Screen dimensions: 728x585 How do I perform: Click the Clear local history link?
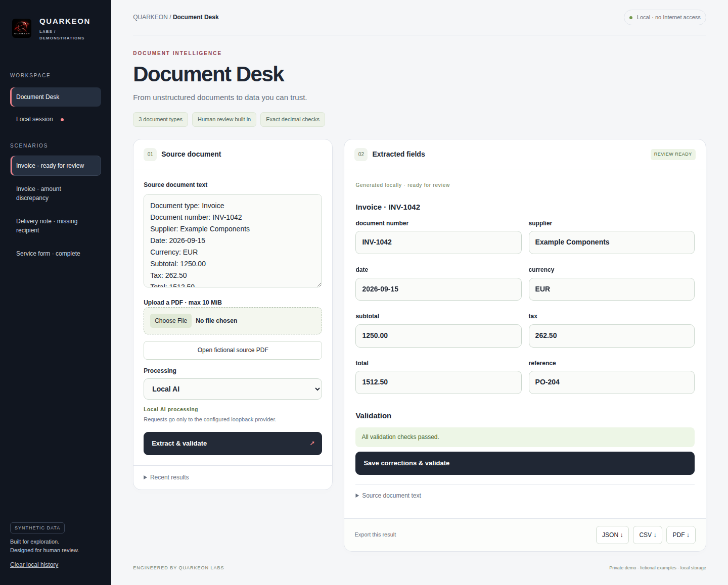click(x=34, y=565)
